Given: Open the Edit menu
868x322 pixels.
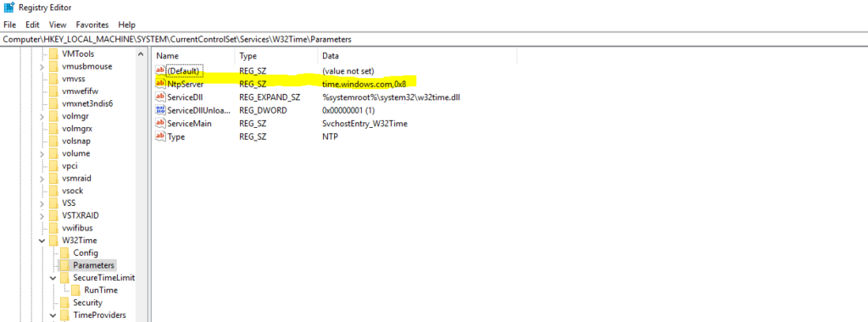Looking at the screenshot, I should pos(32,25).
